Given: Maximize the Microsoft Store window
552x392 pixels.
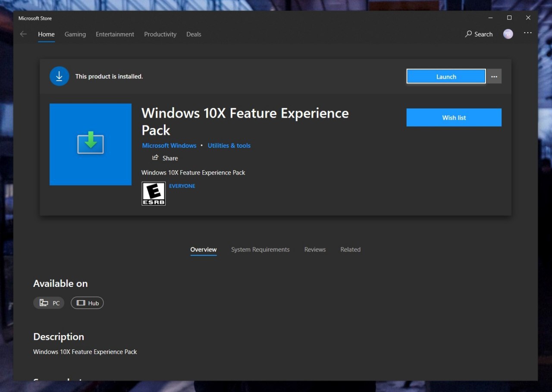Looking at the screenshot, I should 509,18.
